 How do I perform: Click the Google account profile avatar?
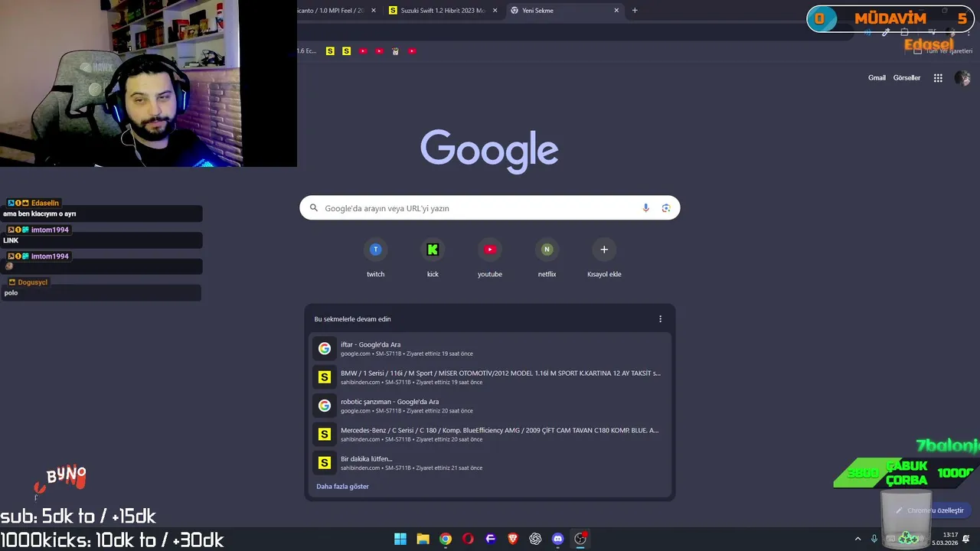(x=962, y=78)
